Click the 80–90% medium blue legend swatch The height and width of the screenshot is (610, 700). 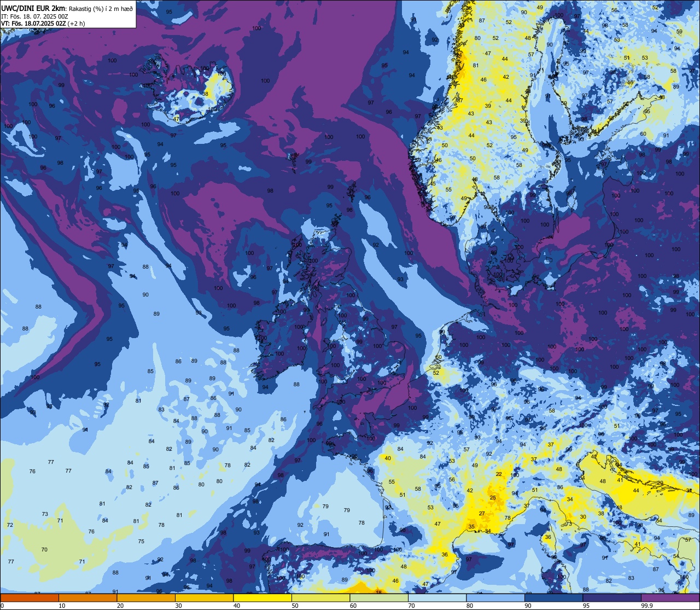click(495, 597)
